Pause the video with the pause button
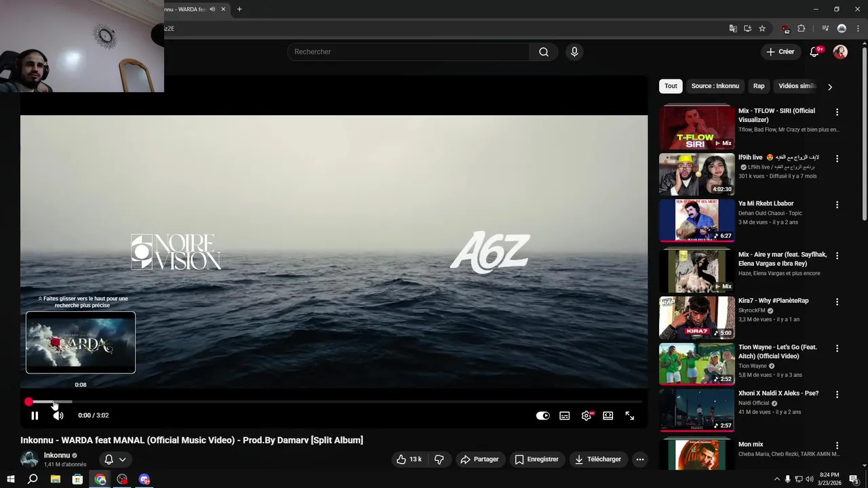 click(35, 415)
